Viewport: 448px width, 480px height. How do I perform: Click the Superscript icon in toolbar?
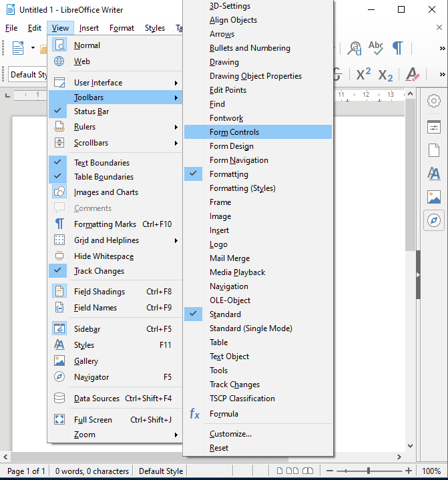(x=363, y=75)
